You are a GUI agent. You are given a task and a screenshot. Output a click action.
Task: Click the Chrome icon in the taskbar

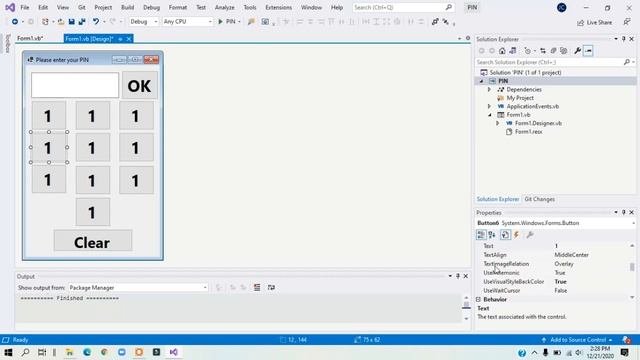[104, 352]
